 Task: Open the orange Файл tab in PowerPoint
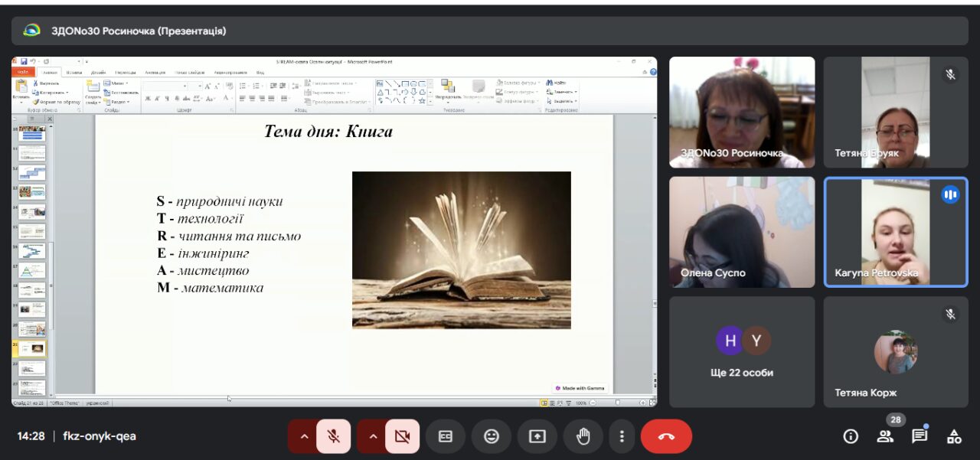click(x=23, y=72)
